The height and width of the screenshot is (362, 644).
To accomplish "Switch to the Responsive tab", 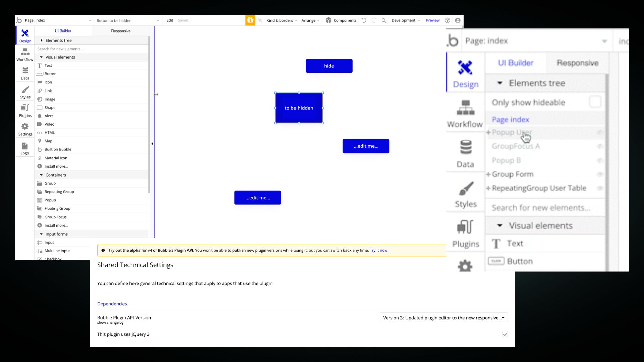I will (121, 31).
